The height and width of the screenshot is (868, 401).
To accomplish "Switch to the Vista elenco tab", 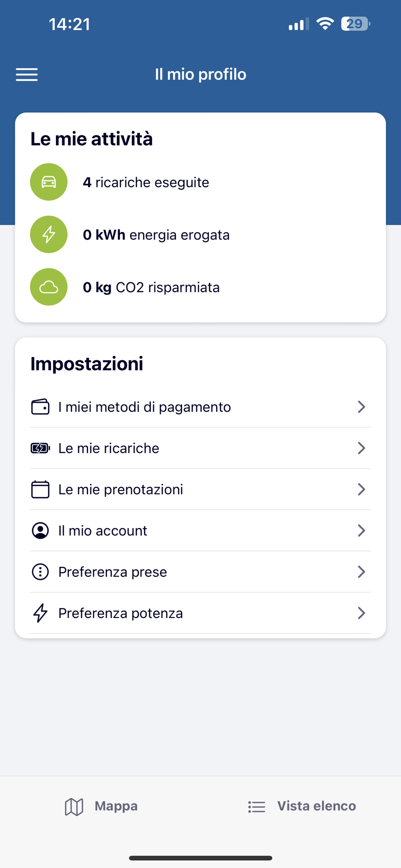I will click(302, 806).
